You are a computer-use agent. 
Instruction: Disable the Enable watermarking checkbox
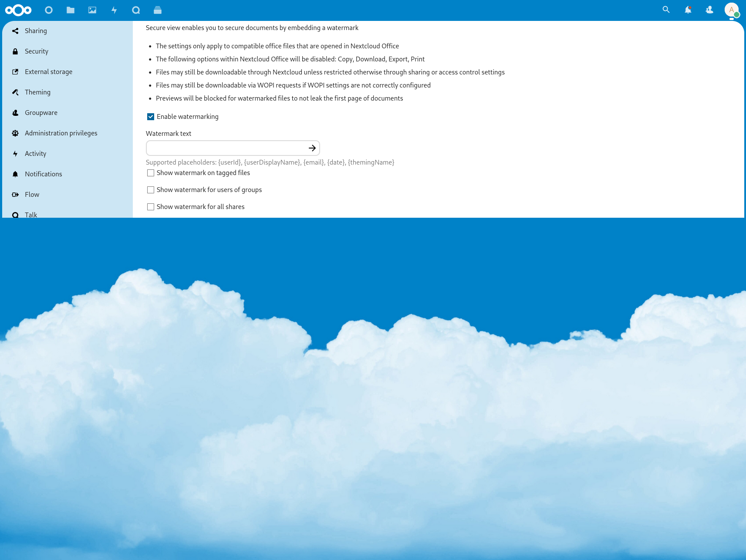tap(151, 117)
